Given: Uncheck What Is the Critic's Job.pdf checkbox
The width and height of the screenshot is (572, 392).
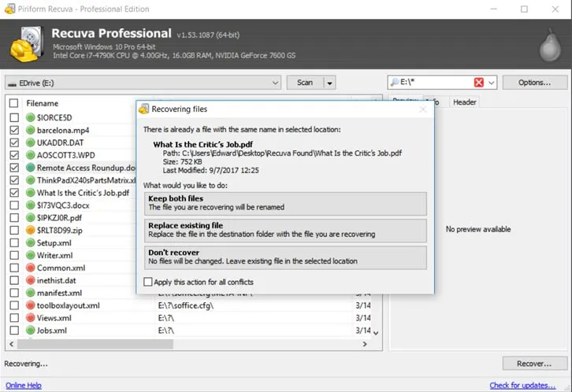Looking at the screenshot, I should 14,193.
